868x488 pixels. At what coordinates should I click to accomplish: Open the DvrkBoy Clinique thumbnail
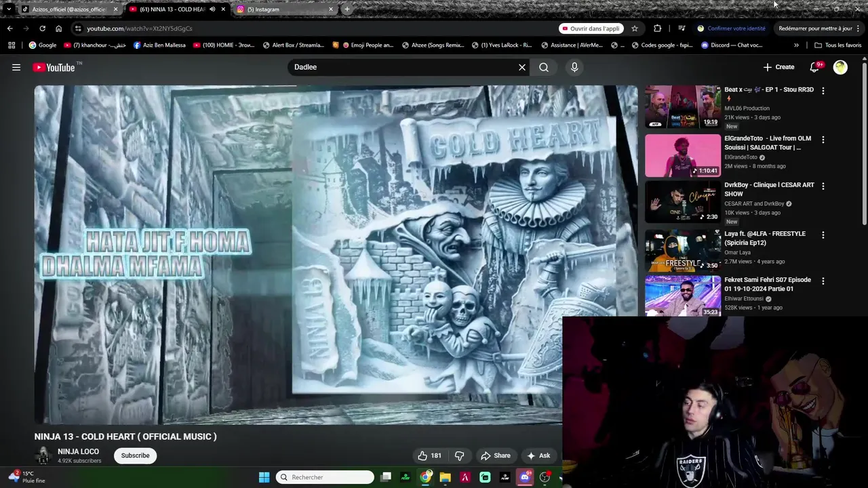click(x=683, y=201)
